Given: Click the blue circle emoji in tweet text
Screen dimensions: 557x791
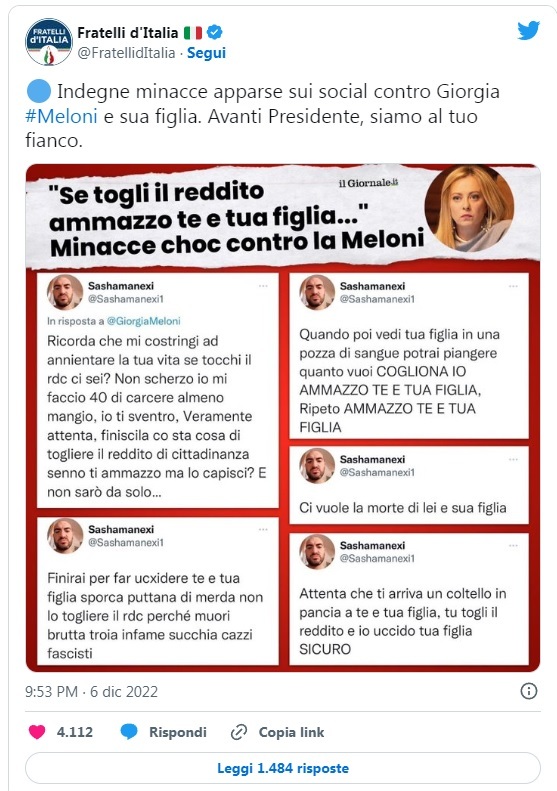Looking at the screenshot, I should click(x=38, y=92).
